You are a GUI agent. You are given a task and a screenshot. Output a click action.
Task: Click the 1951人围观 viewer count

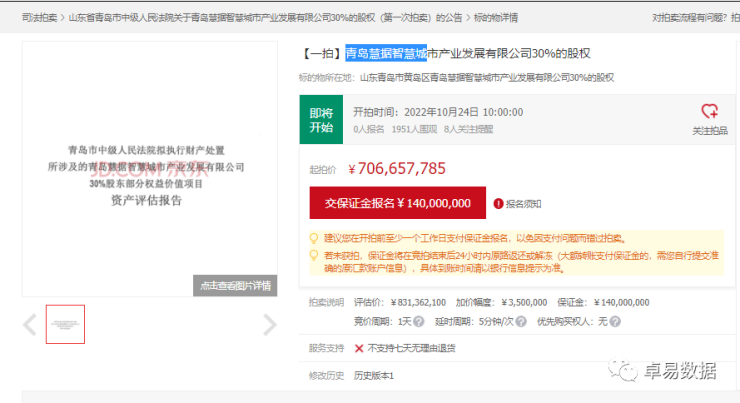coord(414,129)
